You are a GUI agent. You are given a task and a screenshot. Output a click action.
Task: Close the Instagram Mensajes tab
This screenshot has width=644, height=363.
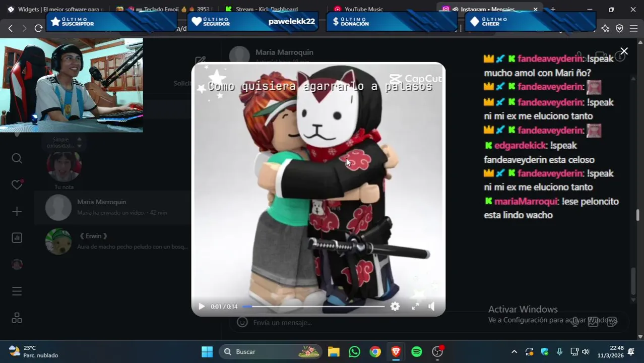coord(535,9)
